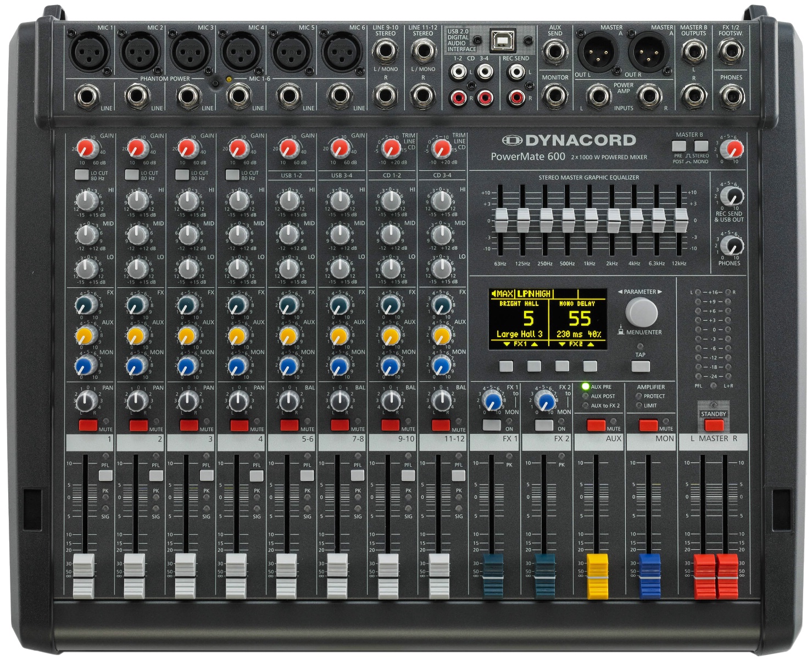This screenshot has width=812, height=659.
Task: Click the MID EQ knob on channel 1
Action: point(87,235)
